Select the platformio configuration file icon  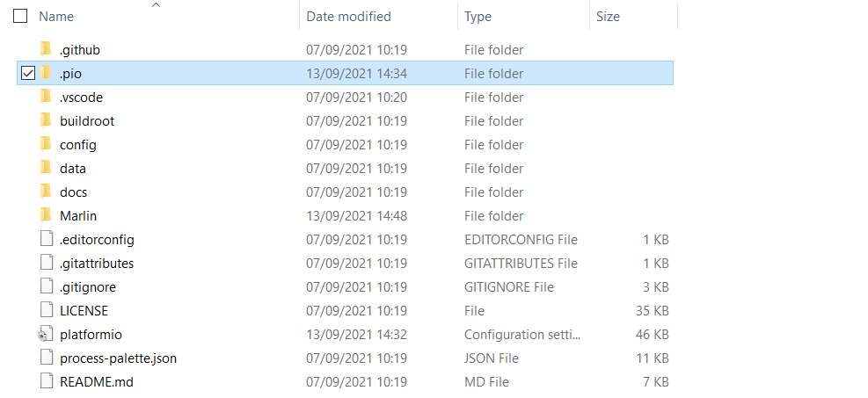(46, 335)
